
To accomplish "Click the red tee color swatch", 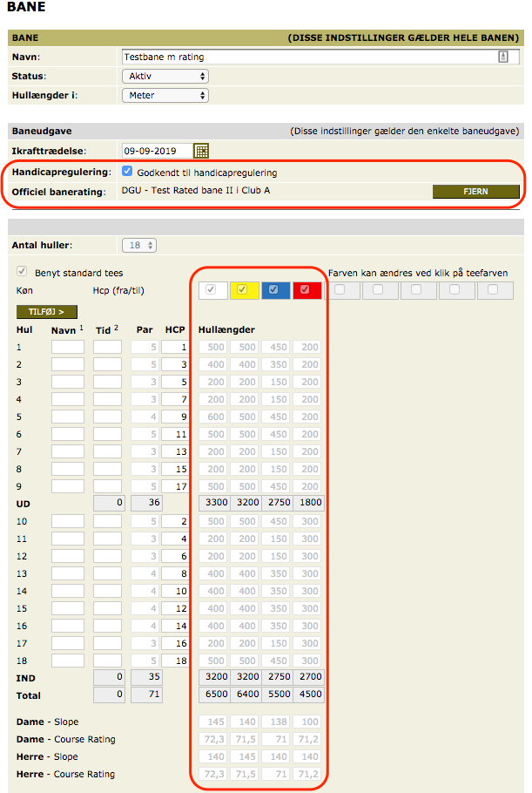I will [x=306, y=289].
